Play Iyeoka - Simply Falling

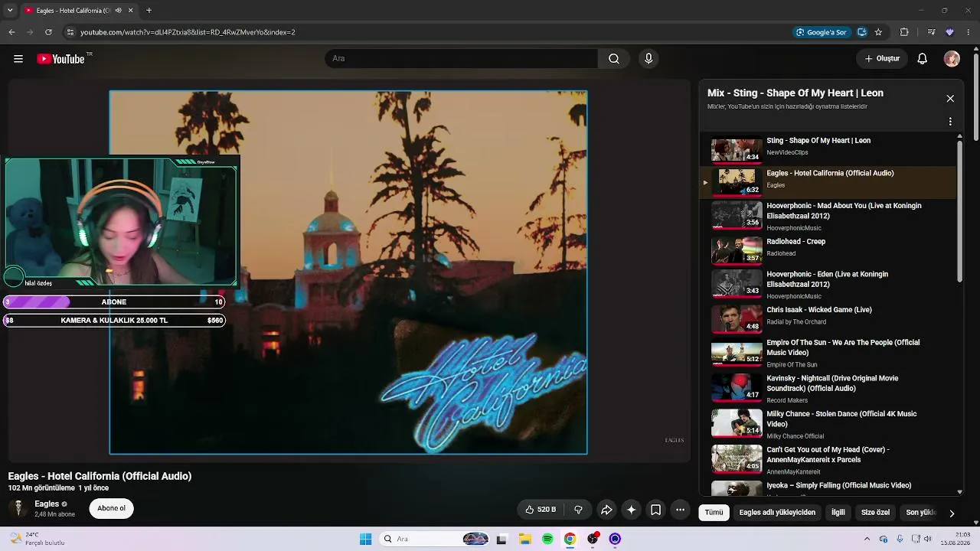(828, 488)
